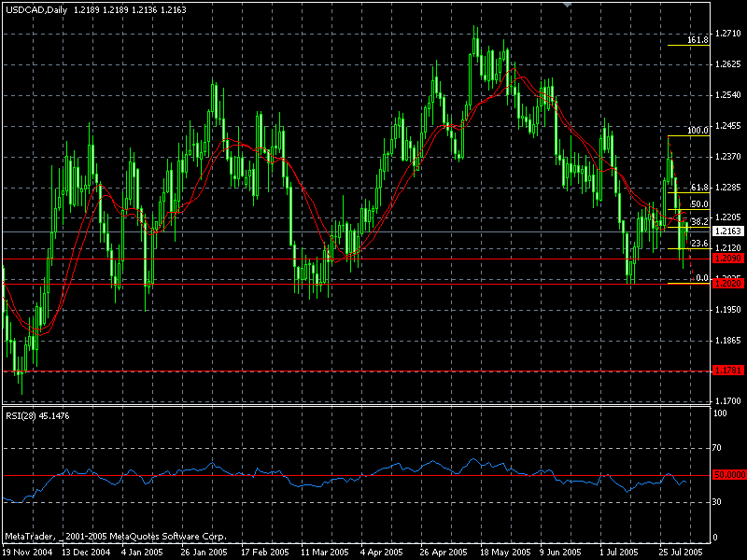Click the 161.8 Fibonacci level label
Viewport: 747px width, 560px height.
[698, 40]
